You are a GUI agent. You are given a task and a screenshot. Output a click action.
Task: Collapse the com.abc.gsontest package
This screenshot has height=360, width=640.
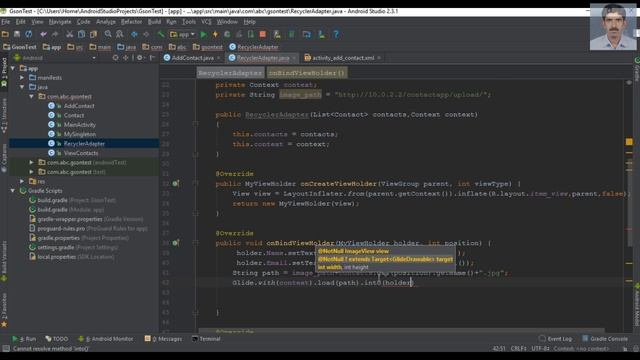(31, 97)
